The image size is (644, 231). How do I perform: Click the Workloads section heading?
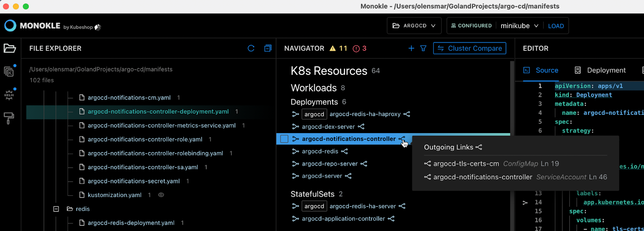tap(314, 88)
